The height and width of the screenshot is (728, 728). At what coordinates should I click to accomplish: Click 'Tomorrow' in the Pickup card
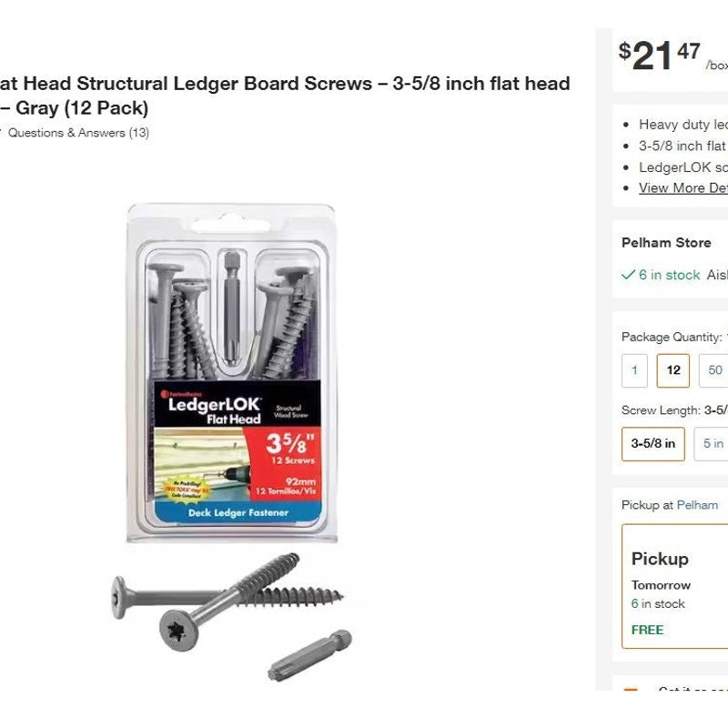(x=661, y=585)
